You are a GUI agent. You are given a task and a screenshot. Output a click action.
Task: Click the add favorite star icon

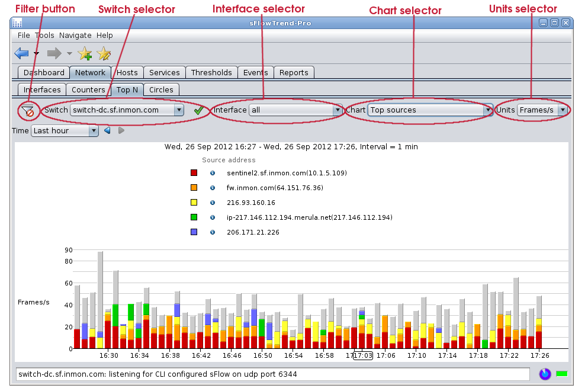click(x=85, y=54)
